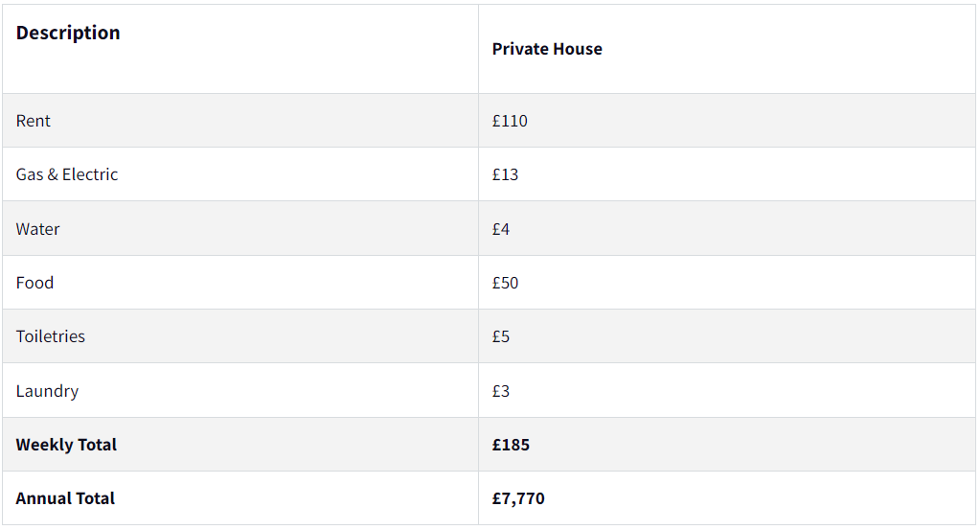Image resolution: width=980 pixels, height=530 pixels.
Task: Select the Weekly Total label
Action: 66,445
